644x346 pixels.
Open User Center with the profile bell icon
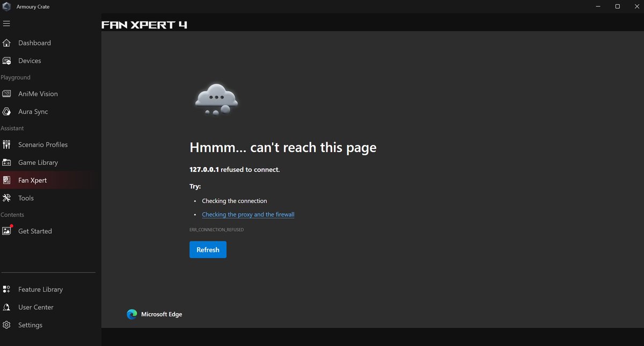pyautogui.click(x=7, y=307)
